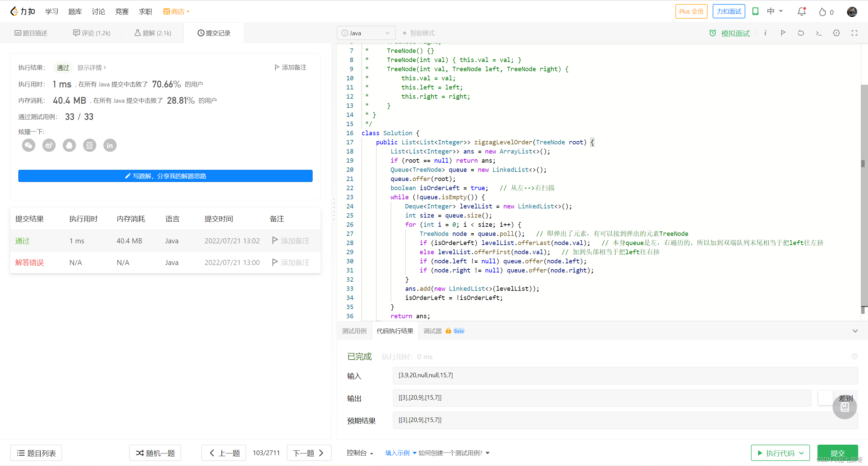Open the notifications bell
Screen dimensions: 868x466
click(802, 12)
